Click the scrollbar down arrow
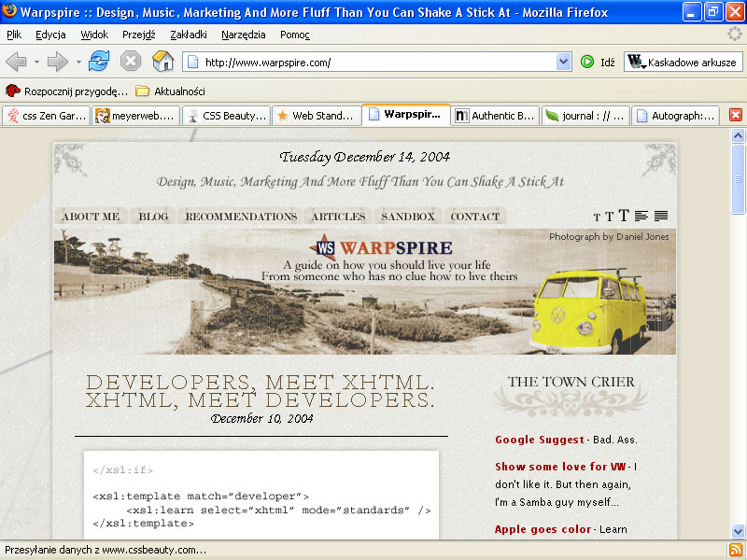The height and width of the screenshot is (560, 747). [738, 531]
